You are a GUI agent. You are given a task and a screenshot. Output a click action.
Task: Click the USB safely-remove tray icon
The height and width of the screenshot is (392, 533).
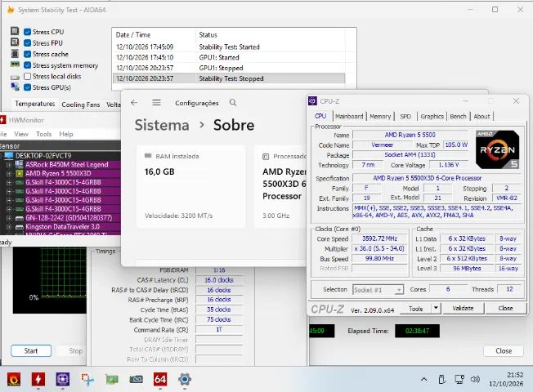(x=441, y=379)
